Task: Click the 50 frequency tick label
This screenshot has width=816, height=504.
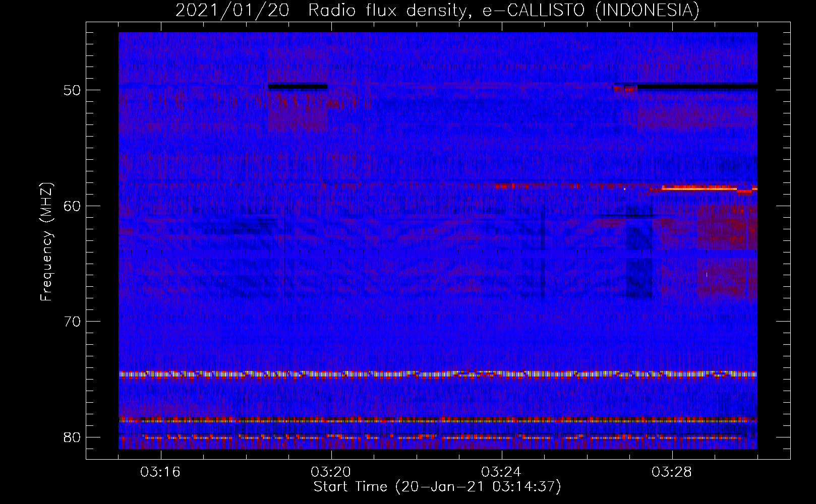Action: [73, 90]
